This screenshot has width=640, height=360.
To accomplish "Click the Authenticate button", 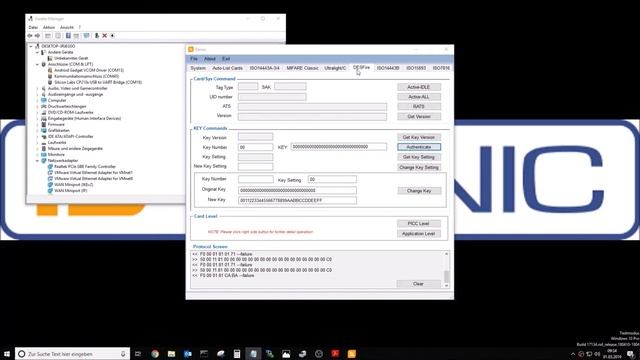I will click(x=419, y=147).
